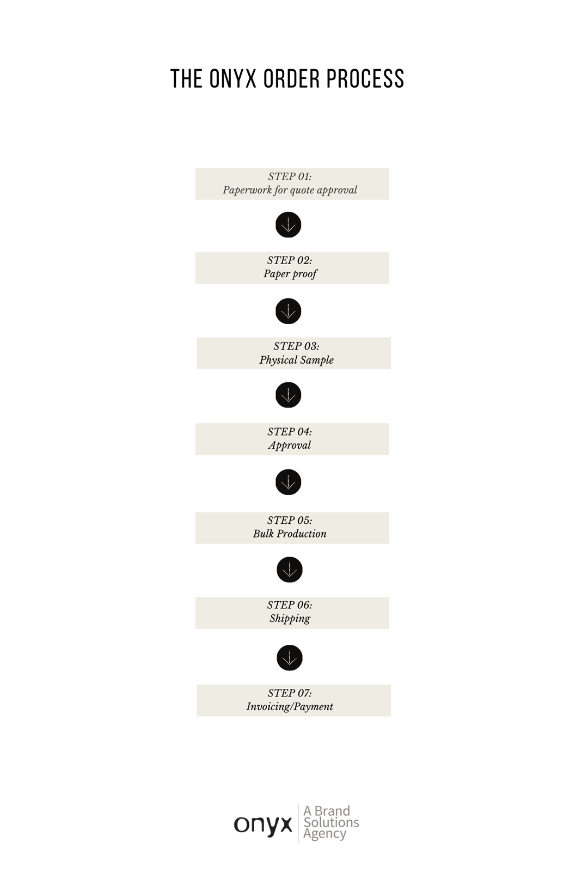This screenshot has height=892, width=588.
Task: Click the arrow icon below Approval step
Action: (288, 482)
